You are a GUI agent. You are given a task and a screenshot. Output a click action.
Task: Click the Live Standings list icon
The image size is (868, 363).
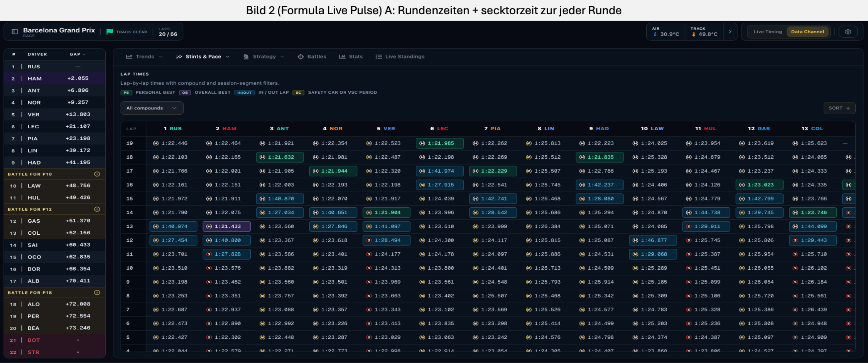(379, 57)
